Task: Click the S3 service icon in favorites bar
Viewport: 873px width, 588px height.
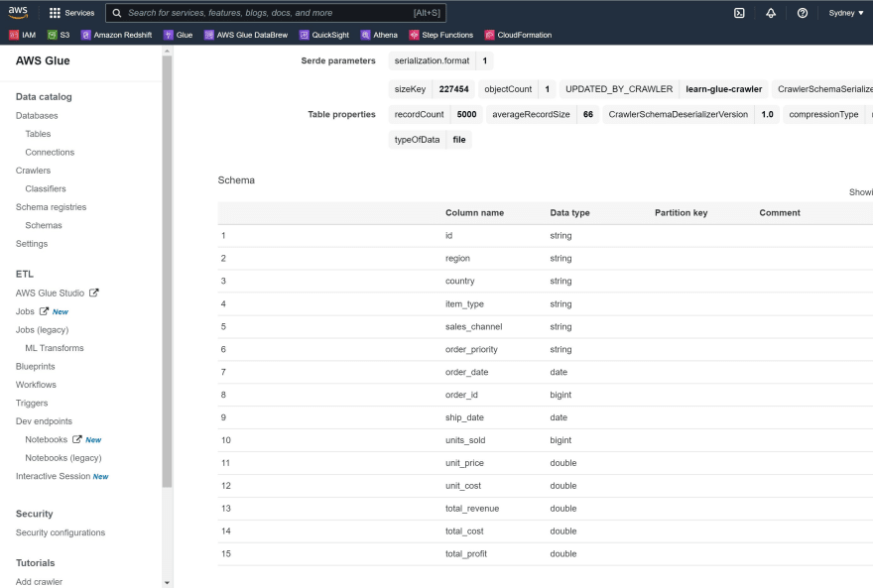Action: (x=52, y=35)
